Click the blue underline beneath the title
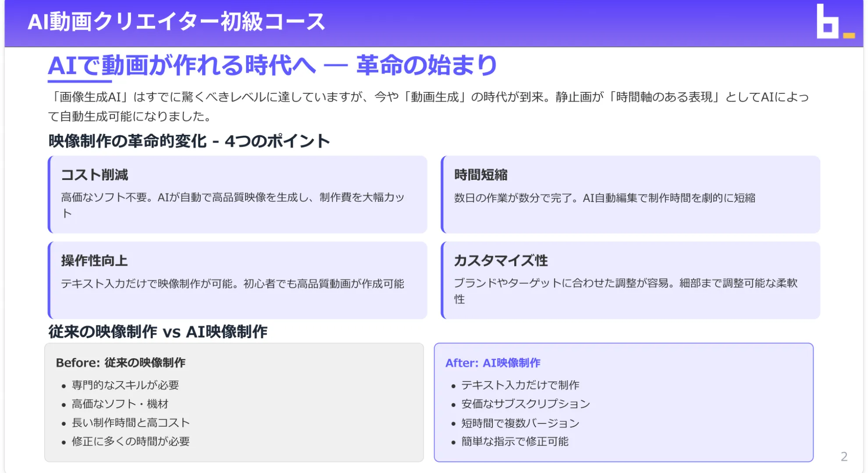 pos(79,81)
